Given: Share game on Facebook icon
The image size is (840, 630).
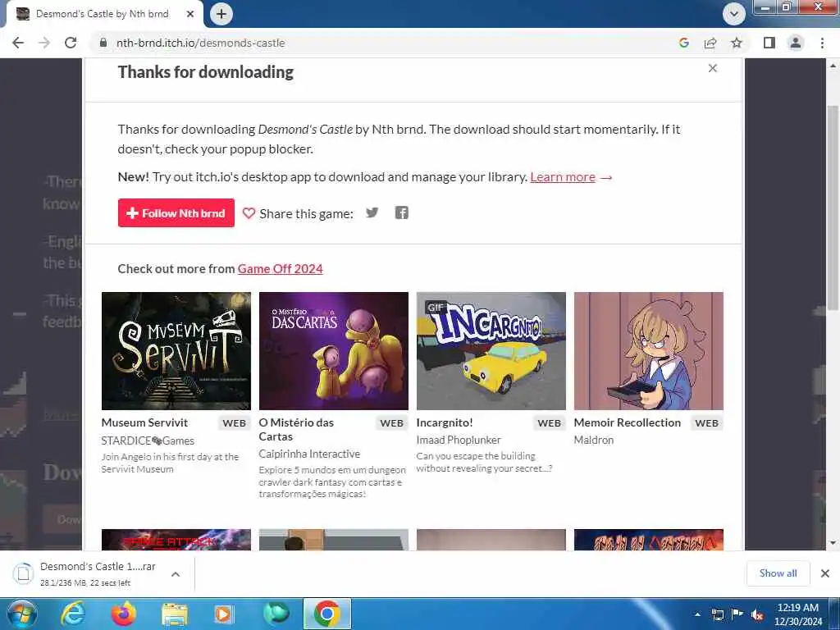Looking at the screenshot, I should point(402,212).
